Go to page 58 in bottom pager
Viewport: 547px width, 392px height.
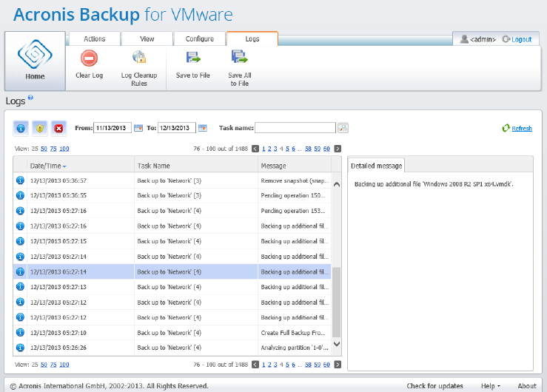coord(308,365)
